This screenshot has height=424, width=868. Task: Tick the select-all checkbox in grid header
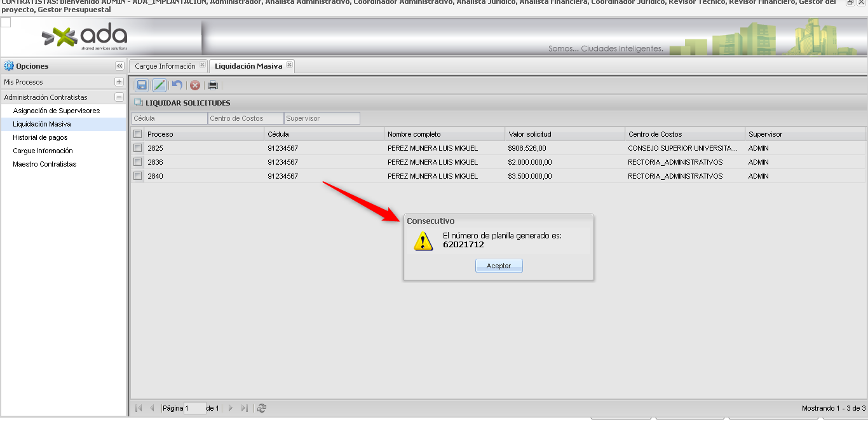(137, 134)
